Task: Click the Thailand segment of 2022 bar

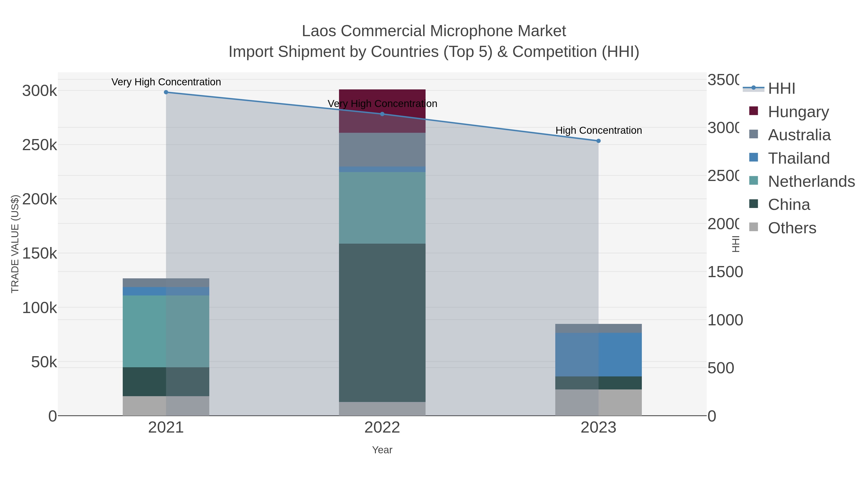Action: tap(382, 169)
